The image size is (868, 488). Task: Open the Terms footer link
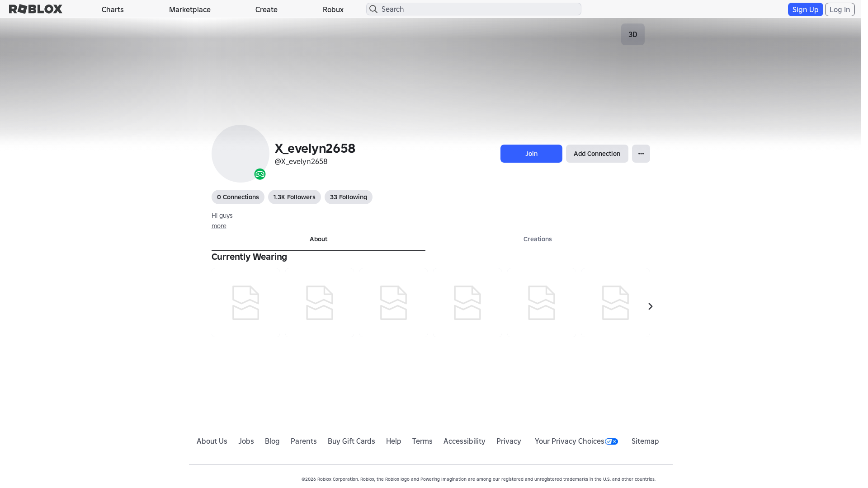(x=422, y=441)
